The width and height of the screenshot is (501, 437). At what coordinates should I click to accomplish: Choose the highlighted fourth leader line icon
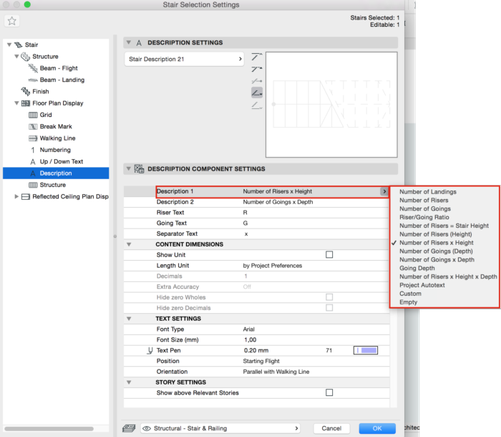tap(257, 93)
